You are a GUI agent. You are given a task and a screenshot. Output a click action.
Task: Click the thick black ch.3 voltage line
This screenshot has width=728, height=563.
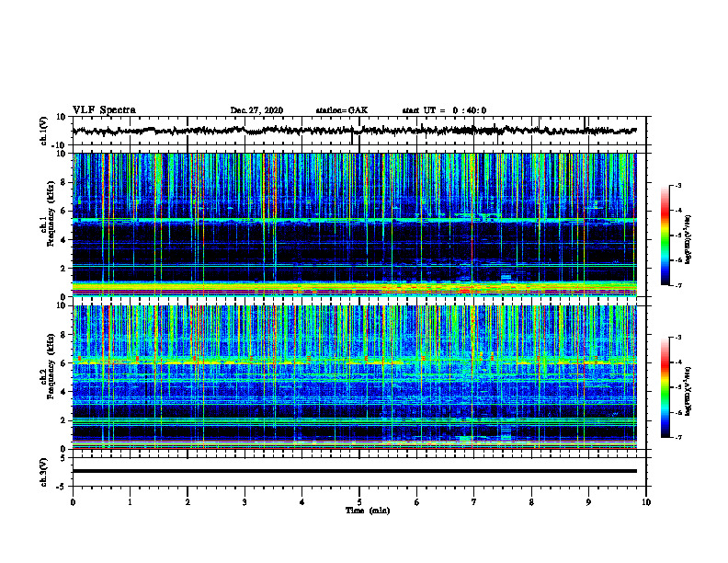point(355,471)
